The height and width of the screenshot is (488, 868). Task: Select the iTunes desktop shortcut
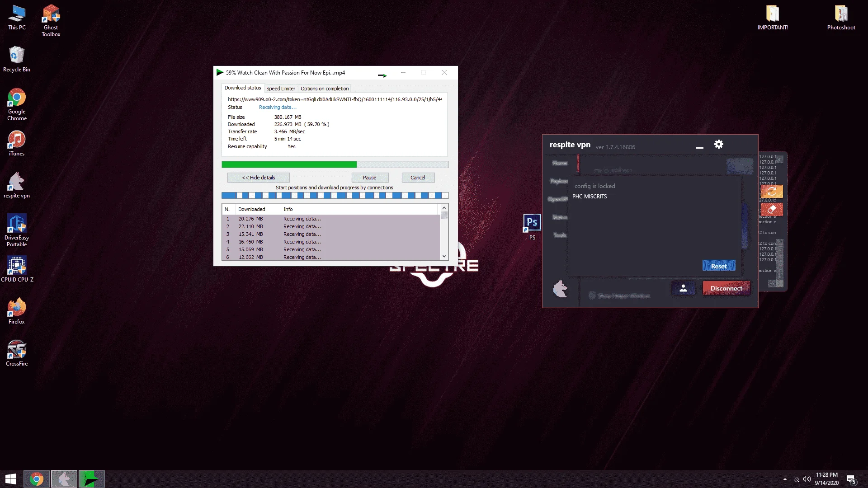17,143
